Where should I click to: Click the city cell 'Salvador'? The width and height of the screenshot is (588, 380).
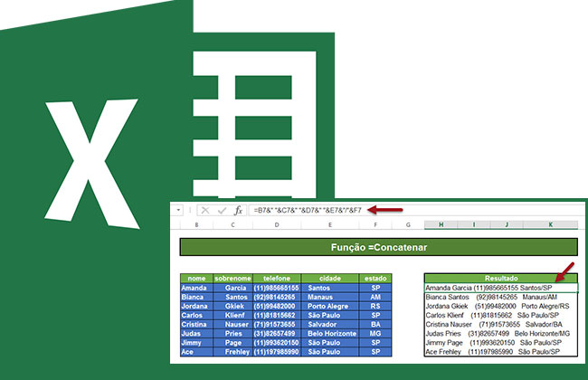pyautogui.click(x=330, y=325)
